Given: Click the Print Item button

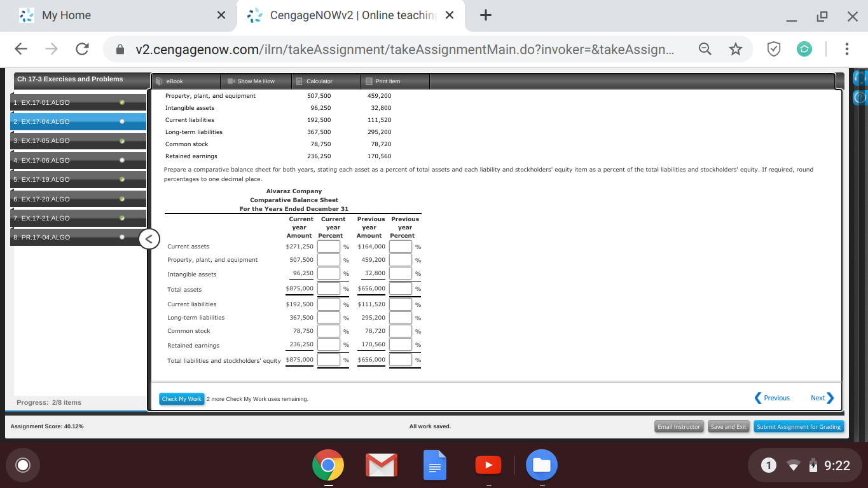Looking at the screenshot, I should click(x=395, y=81).
